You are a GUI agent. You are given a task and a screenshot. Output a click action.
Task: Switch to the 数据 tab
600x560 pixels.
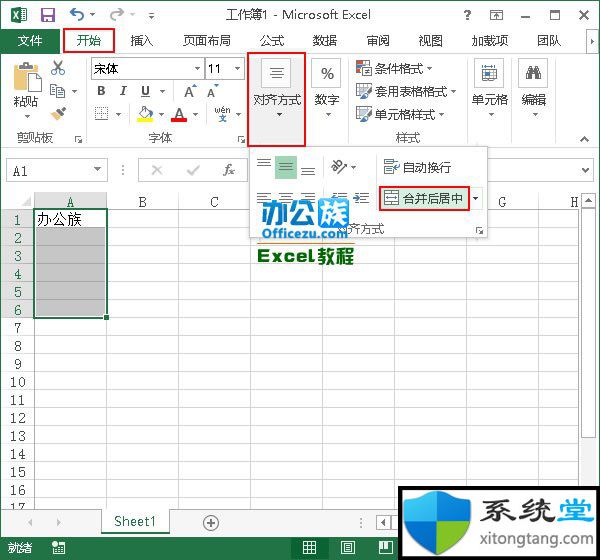click(x=325, y=40)
